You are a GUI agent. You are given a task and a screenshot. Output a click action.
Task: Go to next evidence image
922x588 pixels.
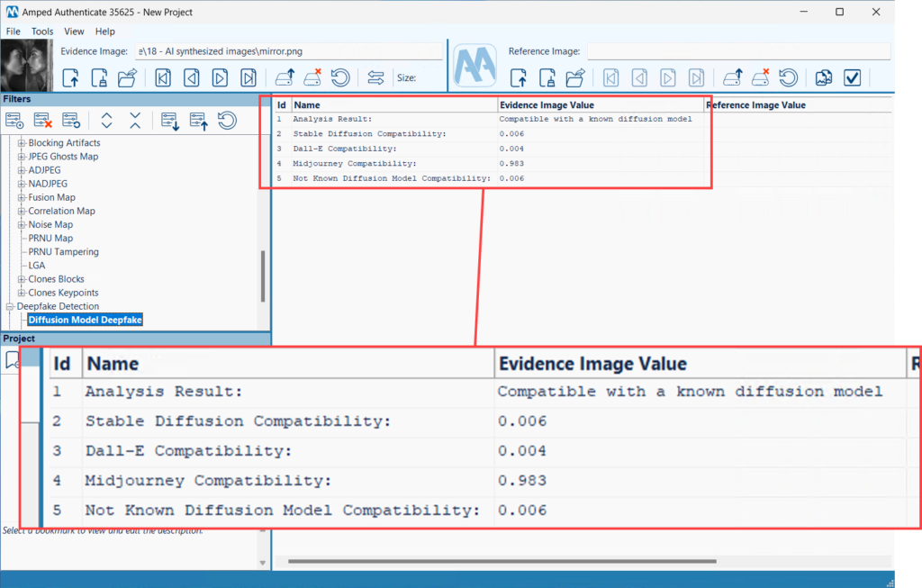tap(220, 77)
